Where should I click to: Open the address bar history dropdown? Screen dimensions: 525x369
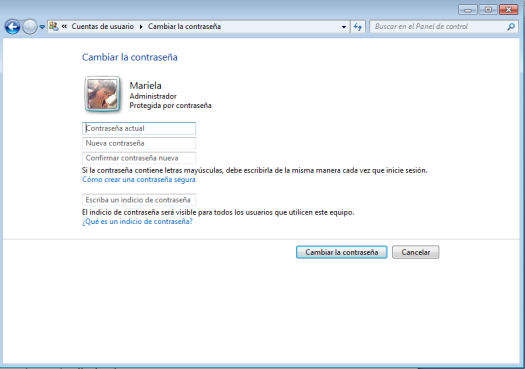(344, 27)
